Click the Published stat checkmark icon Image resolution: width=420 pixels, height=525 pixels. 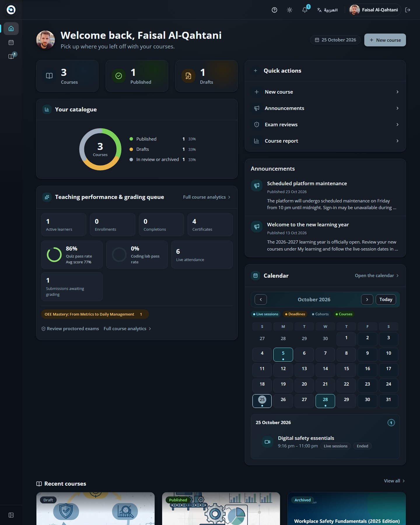(x=119, y=76)
